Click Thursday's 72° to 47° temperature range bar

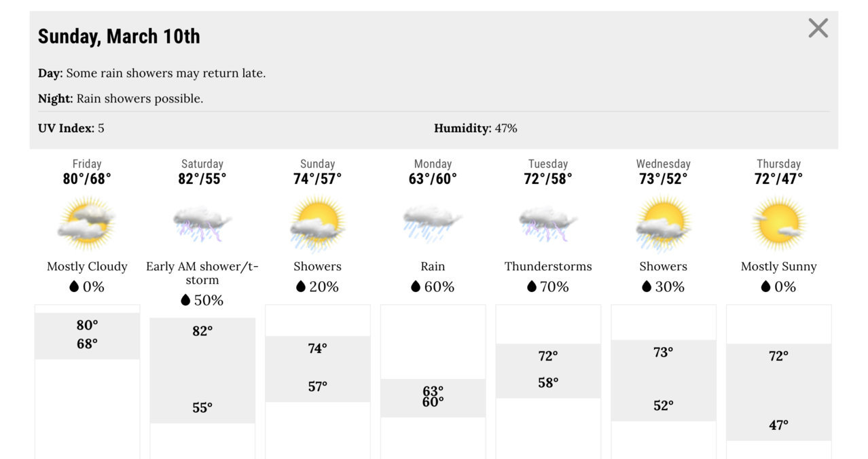tap(778, 392)
